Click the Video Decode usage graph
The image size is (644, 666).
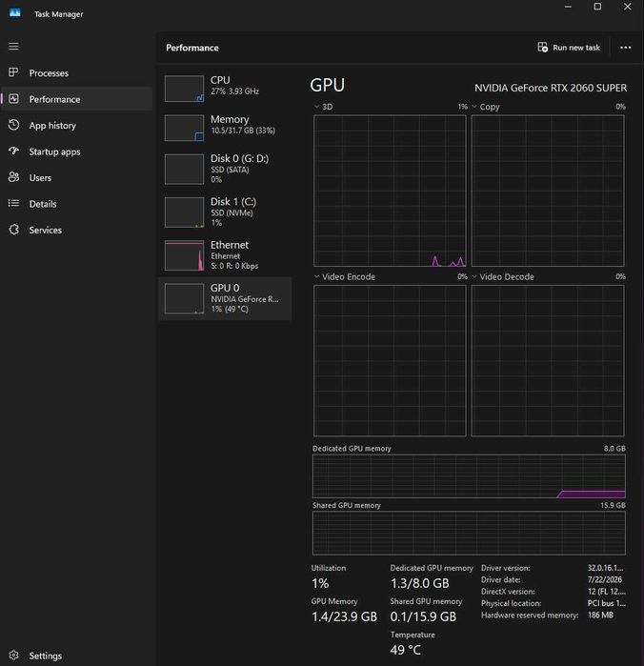pos(548,360)
